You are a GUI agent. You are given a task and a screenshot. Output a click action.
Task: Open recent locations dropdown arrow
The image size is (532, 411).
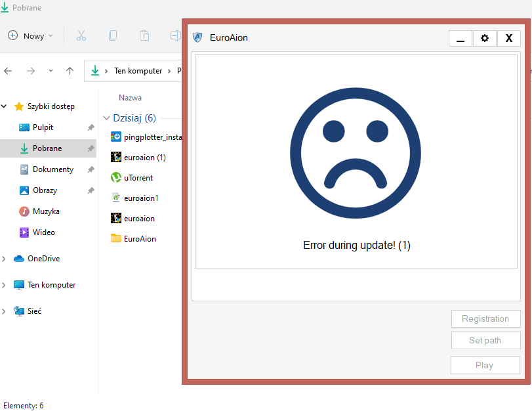point(51,71)
